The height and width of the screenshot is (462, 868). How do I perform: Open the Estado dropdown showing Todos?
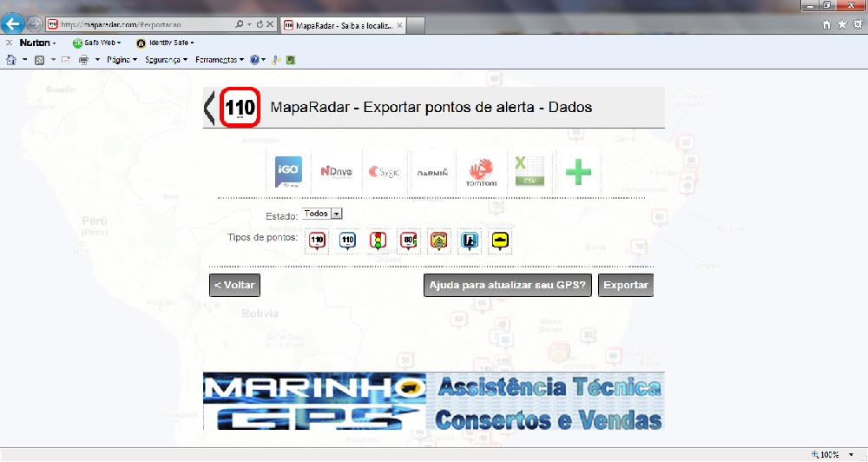point(322,214)
